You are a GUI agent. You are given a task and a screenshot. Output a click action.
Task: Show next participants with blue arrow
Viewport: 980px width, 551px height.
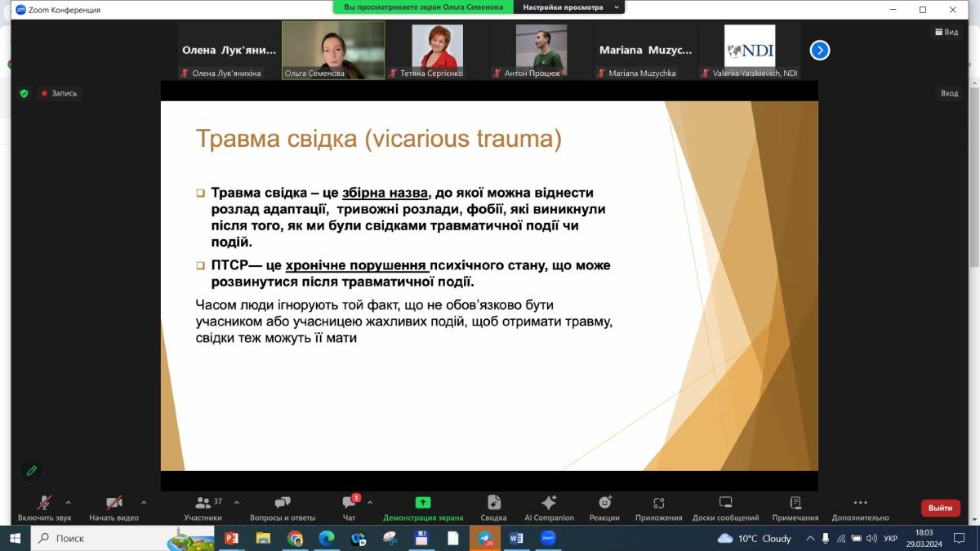820,51
